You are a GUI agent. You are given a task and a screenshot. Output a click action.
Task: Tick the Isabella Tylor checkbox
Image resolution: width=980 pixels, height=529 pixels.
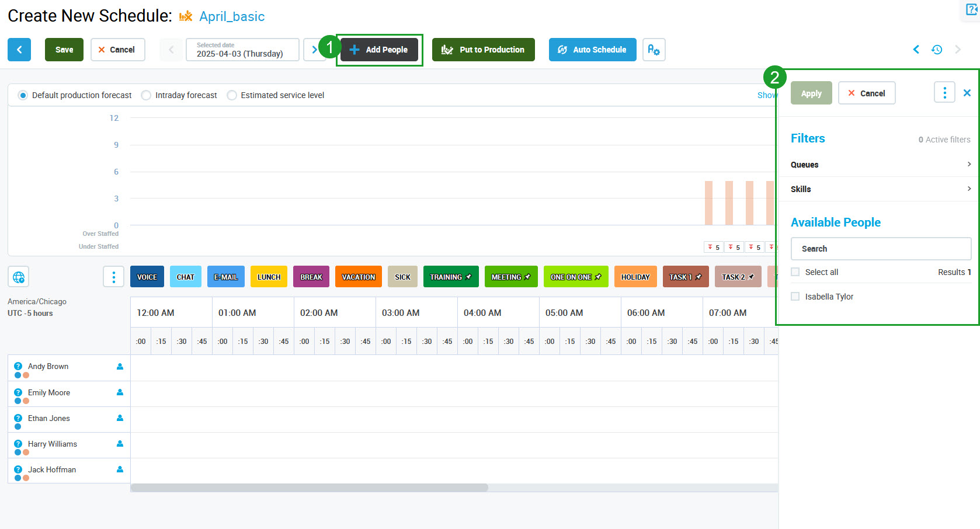pyautogui.click(x=795, y=297)
